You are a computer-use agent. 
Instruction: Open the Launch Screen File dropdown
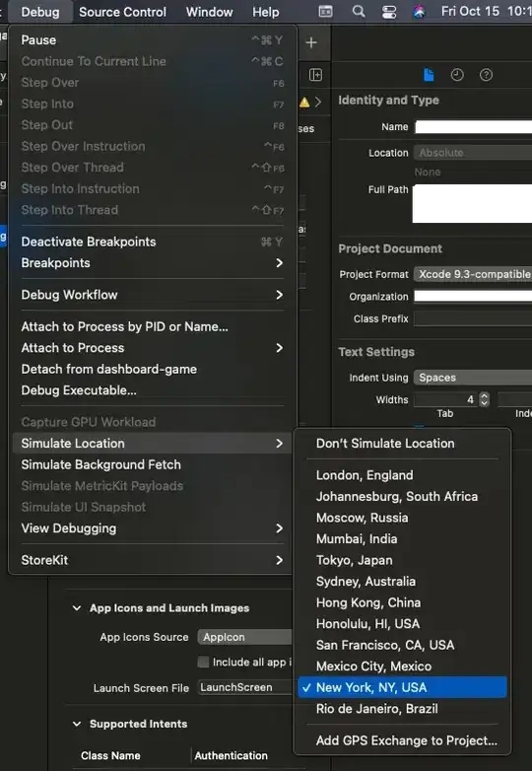tap(245, 687)
